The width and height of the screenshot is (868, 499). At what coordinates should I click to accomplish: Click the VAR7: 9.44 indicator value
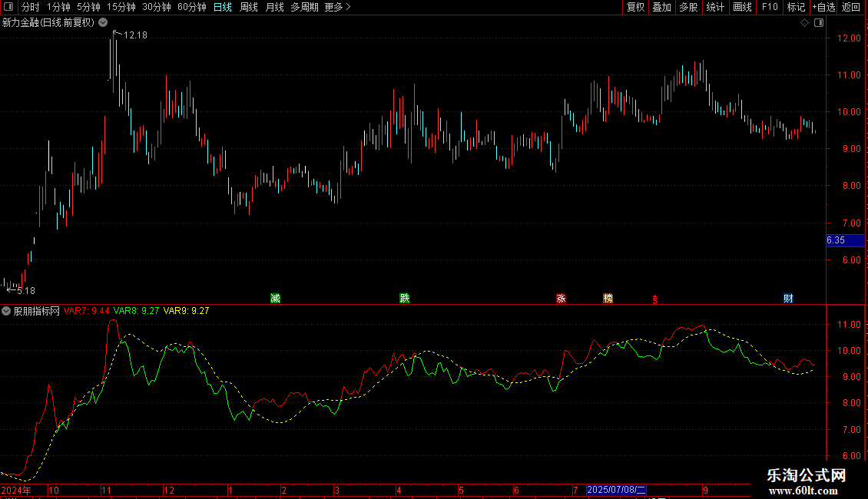tap(86, 311)
